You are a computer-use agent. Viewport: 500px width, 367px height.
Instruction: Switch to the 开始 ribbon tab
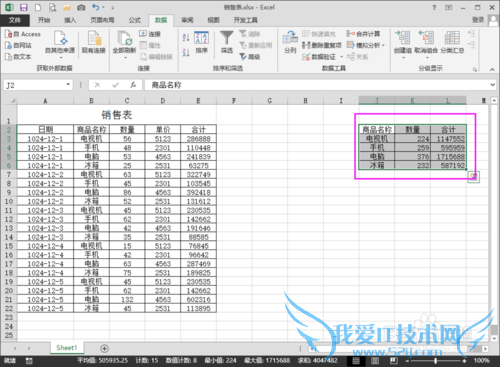pos(44,20)
